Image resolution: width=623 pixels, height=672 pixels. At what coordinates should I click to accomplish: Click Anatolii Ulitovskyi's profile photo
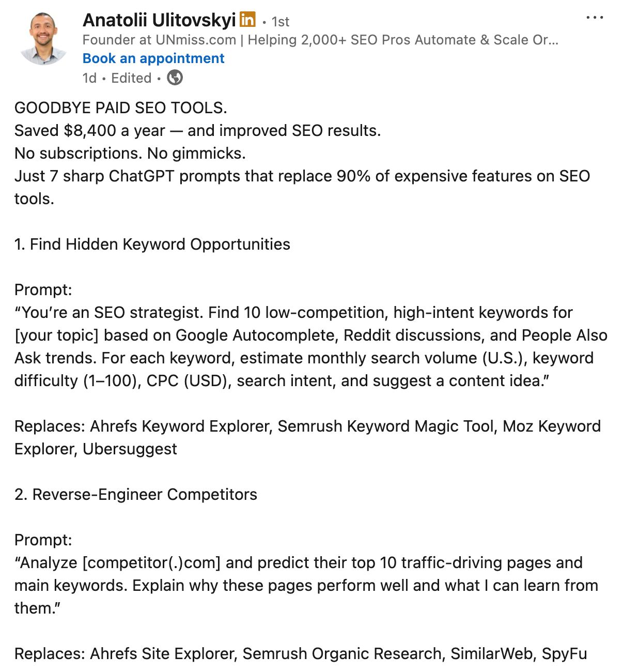pyautogui.click(x=45, y=35)
